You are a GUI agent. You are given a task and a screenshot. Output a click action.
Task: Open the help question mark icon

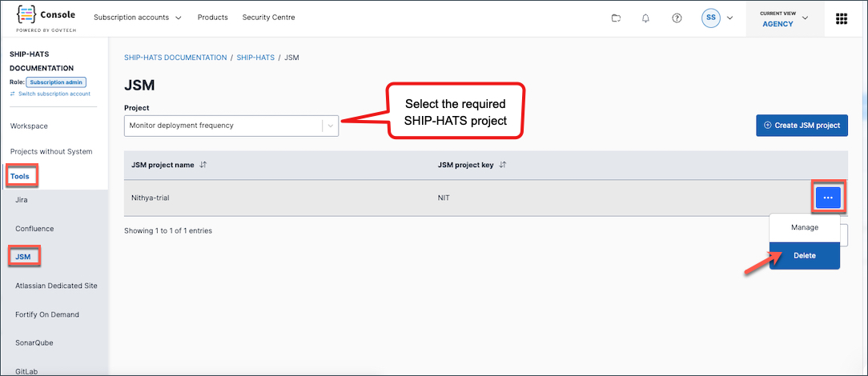click(x=677, y=18)
